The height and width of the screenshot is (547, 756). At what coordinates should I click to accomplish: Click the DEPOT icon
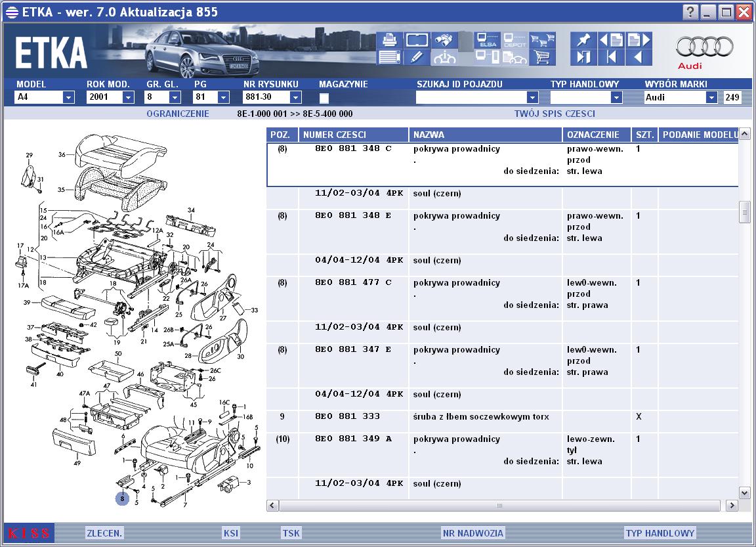click(514, 39)
